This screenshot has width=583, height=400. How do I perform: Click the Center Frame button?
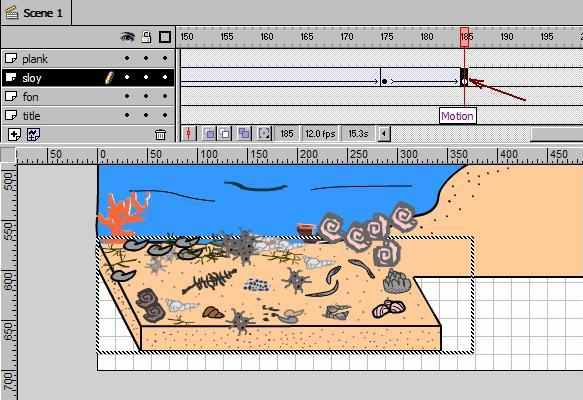[189, 133]
